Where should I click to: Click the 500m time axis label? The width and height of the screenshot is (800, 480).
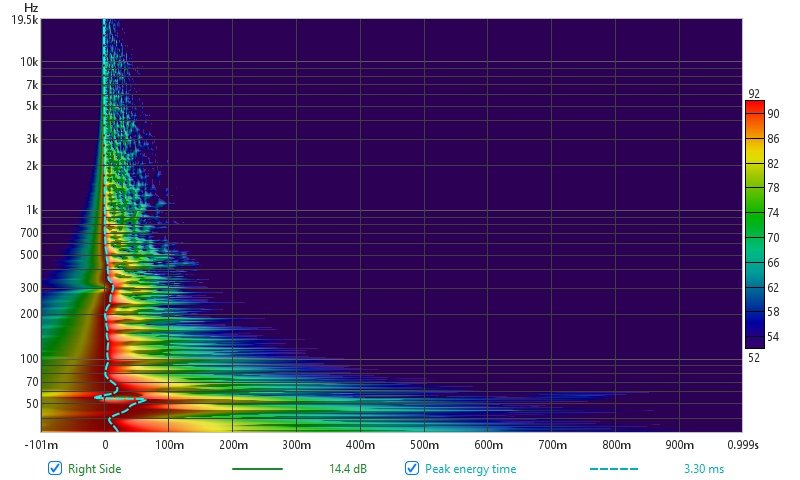point(424,445)
